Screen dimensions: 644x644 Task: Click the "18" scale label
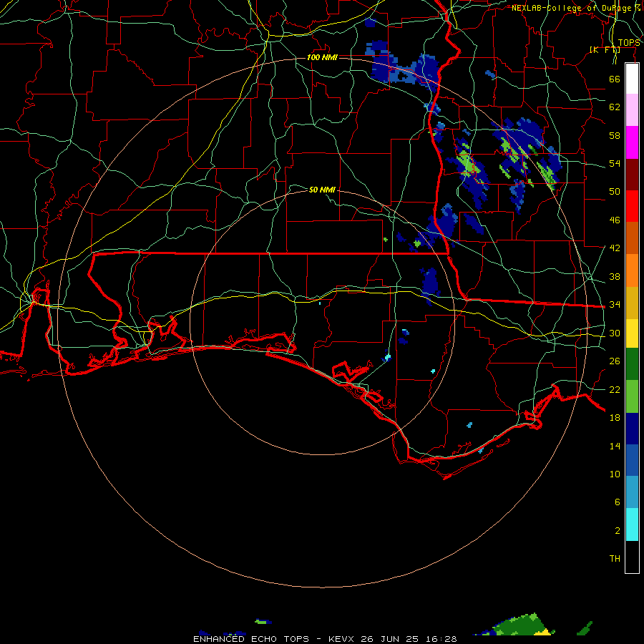tap(615, 418)
